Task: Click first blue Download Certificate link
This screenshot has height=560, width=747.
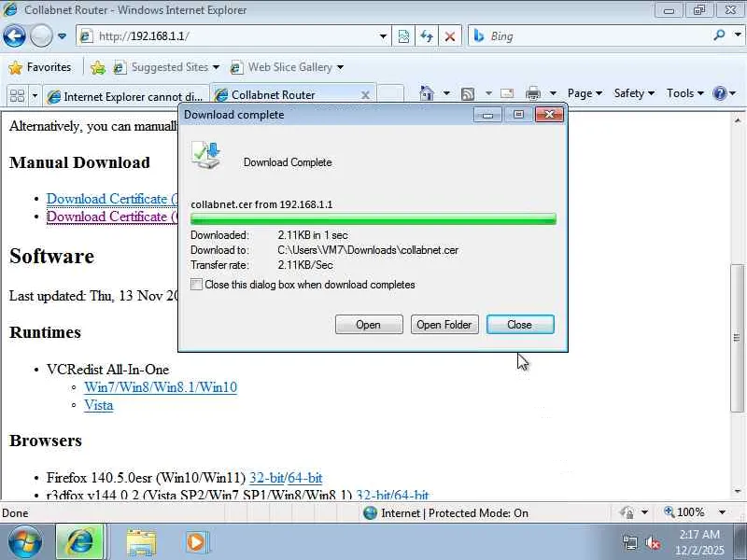Action: point(112,199)
